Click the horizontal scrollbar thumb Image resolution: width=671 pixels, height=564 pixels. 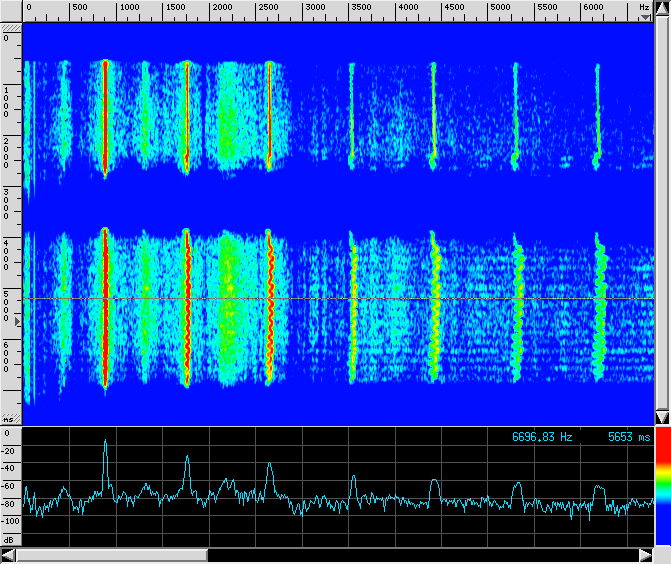(x=112, y=554)
